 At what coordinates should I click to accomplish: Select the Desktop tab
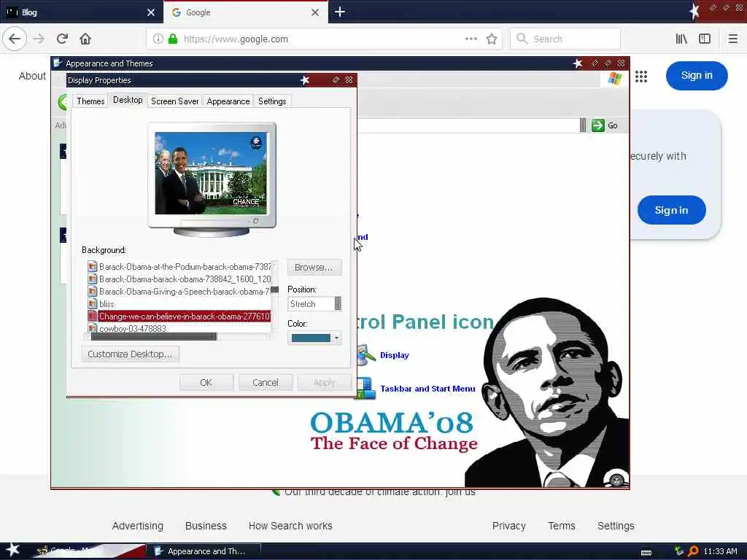[x=128, y=99]
